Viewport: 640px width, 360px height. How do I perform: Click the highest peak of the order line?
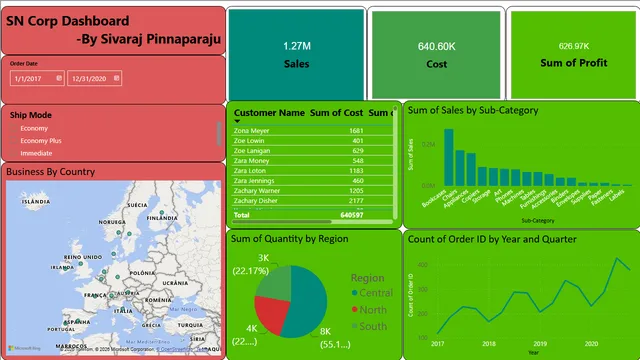(617, 258)
